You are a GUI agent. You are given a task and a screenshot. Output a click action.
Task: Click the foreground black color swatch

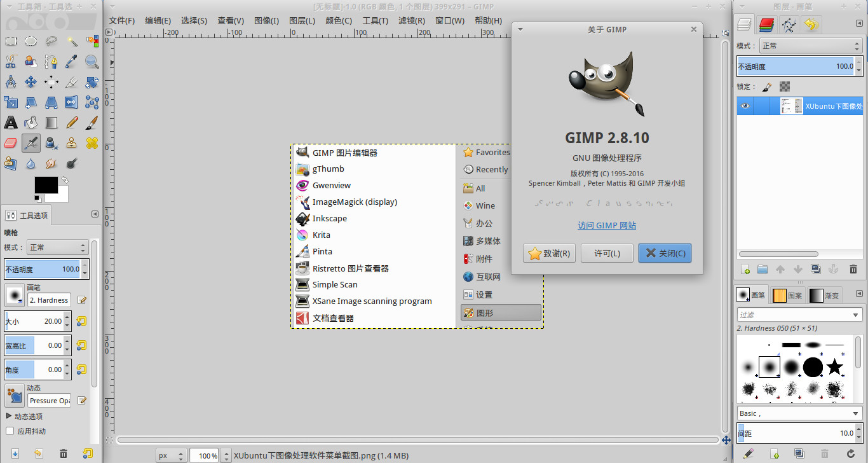click(x=46, y=185)
